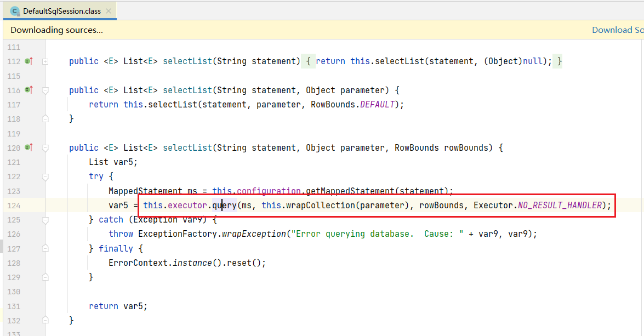This screenshot has width=644, height=336.
Task: Fold the try block on line 122
Action: (45, 176)
